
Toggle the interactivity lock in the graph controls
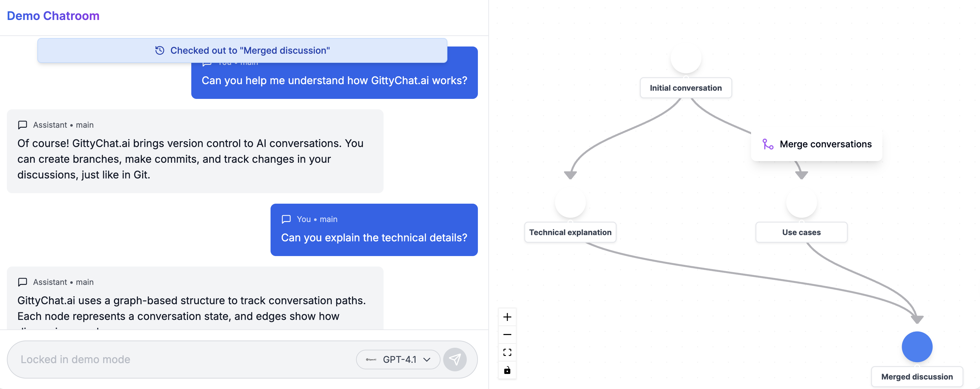click(507, 370)
